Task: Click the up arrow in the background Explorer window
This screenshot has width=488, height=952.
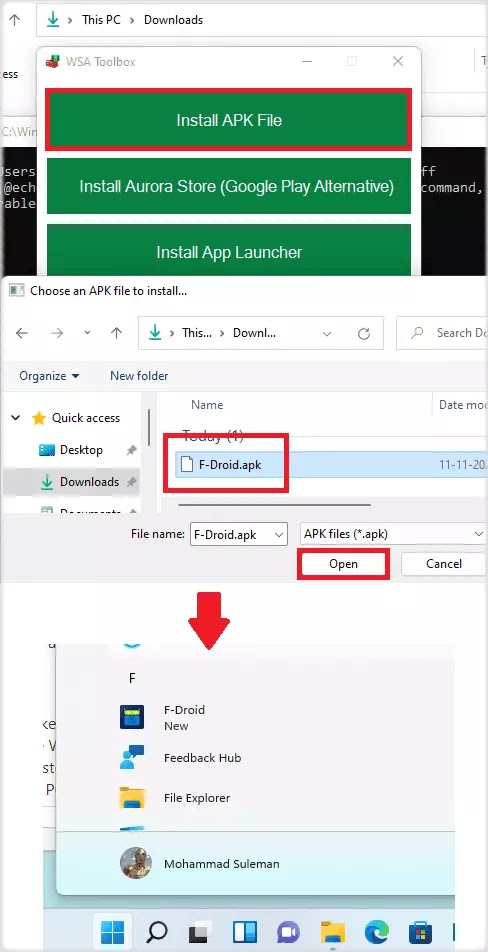Action: [15, 19]
